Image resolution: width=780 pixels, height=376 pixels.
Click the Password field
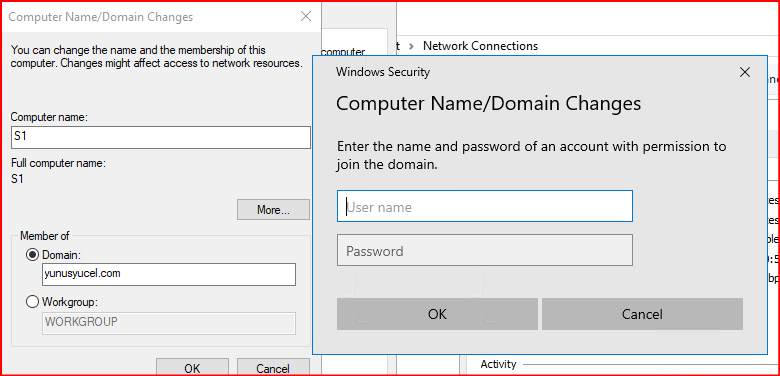485,250
